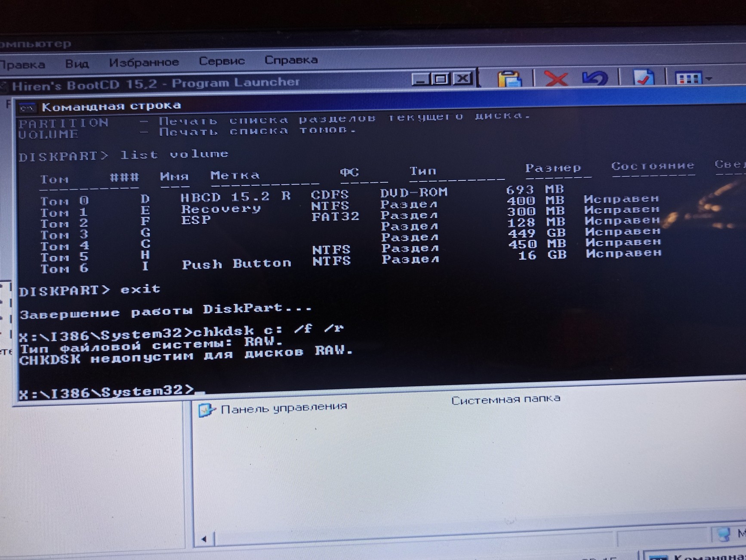Image resolution: width=746 pixels, height=560 pixels.
Task: Click the Properties checkmark toolbar icon
Action: [x=644, y=77]
